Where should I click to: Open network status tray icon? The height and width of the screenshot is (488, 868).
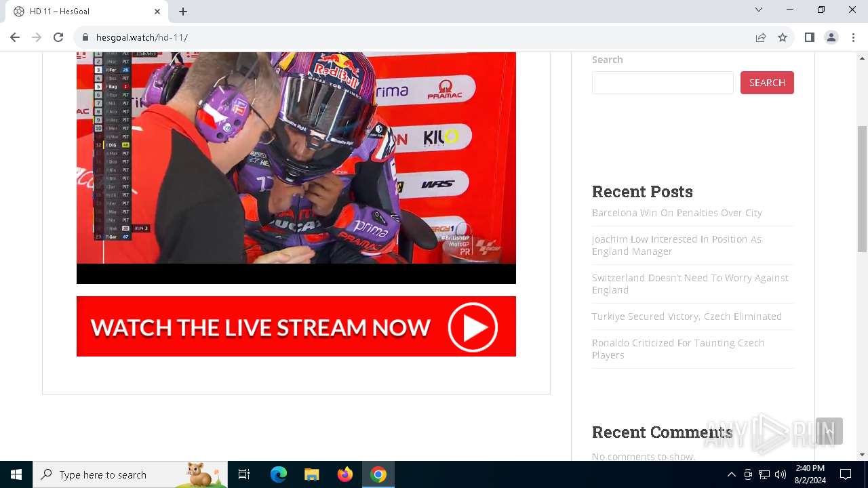point(764,474)
